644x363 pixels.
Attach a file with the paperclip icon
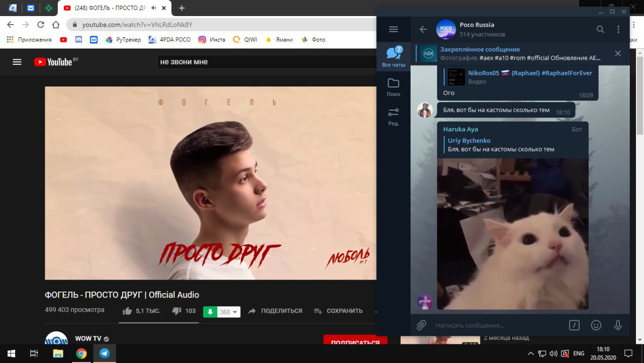click(x=422, y=325)
